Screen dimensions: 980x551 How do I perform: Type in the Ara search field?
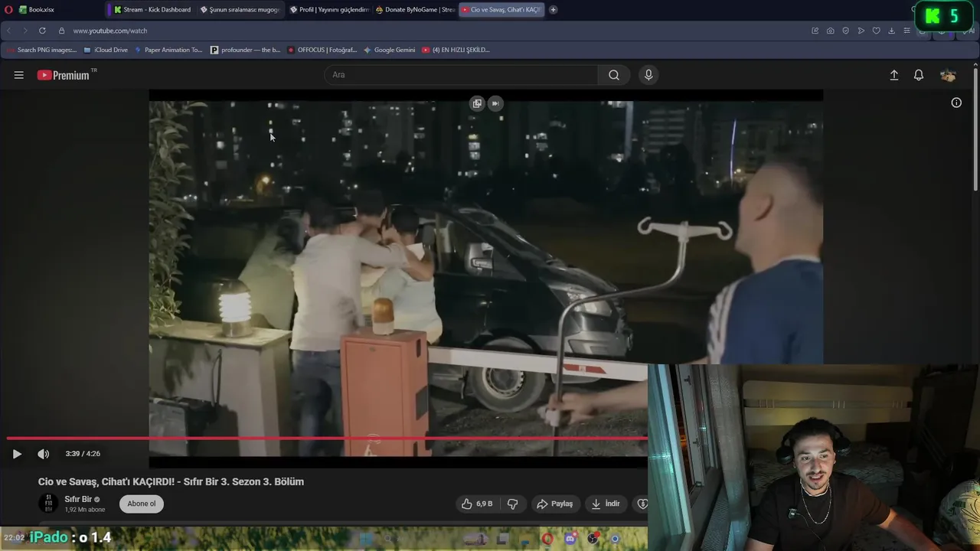(461, 75)
